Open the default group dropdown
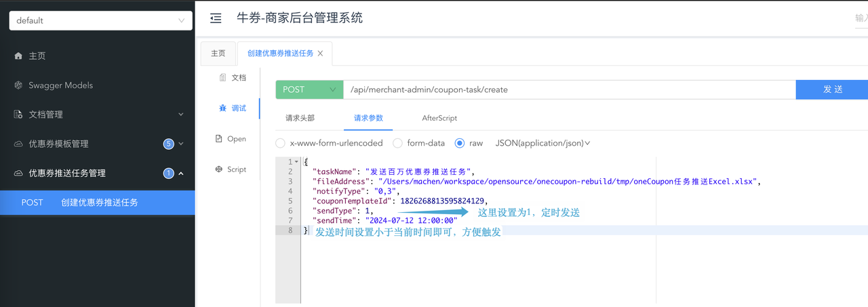Screen dimensions: 868x307 click(101, 20)
